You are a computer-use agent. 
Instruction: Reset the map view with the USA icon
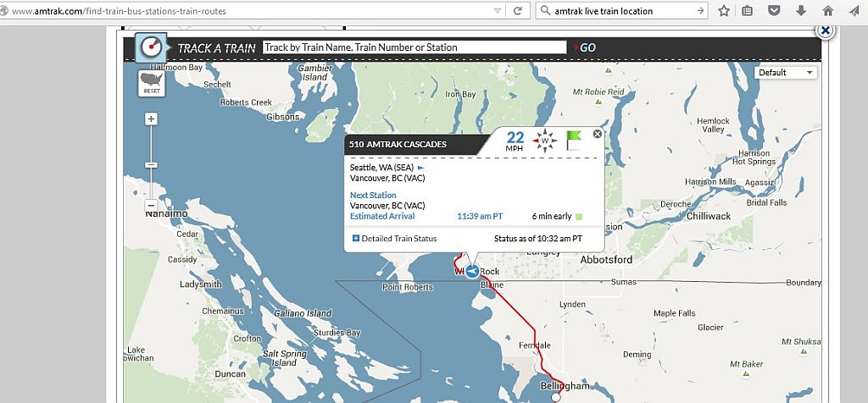click(152, 82)
